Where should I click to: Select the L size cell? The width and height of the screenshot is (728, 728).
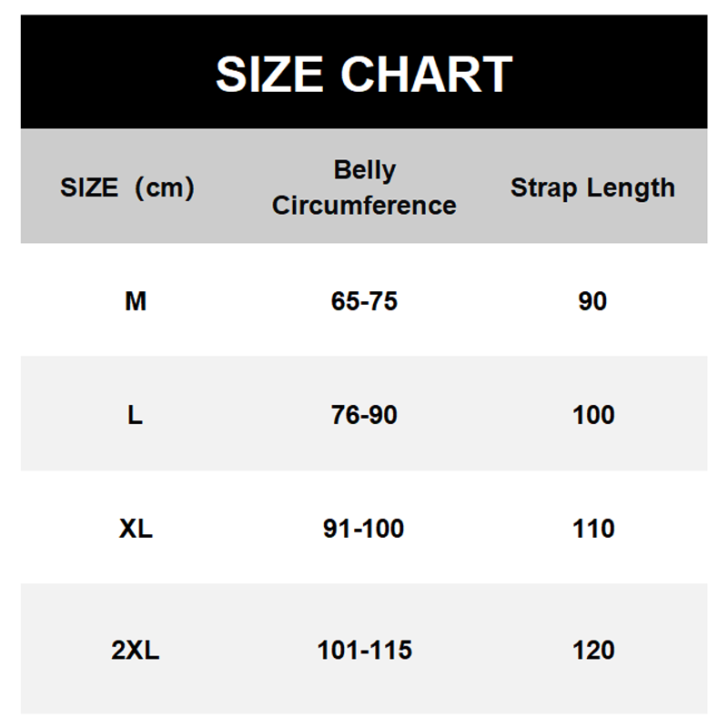tap(136, 415)
